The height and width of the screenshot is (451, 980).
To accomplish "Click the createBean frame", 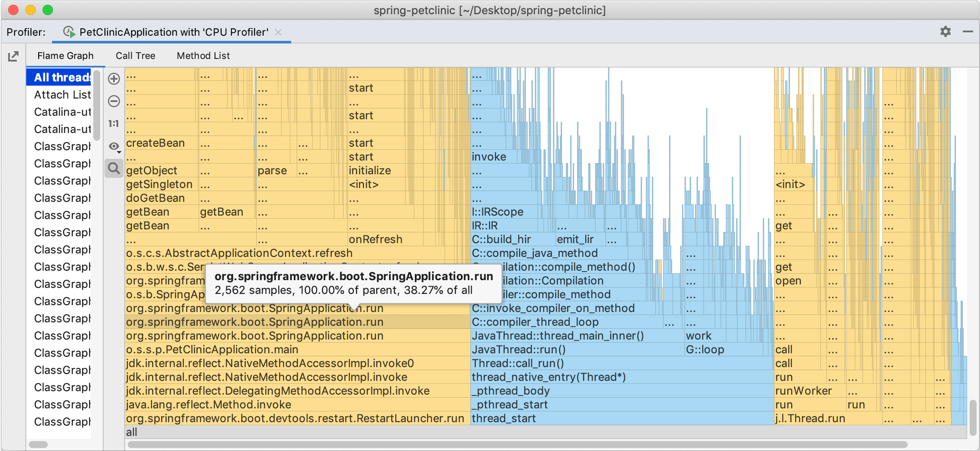I will click(x=162, y=143).
